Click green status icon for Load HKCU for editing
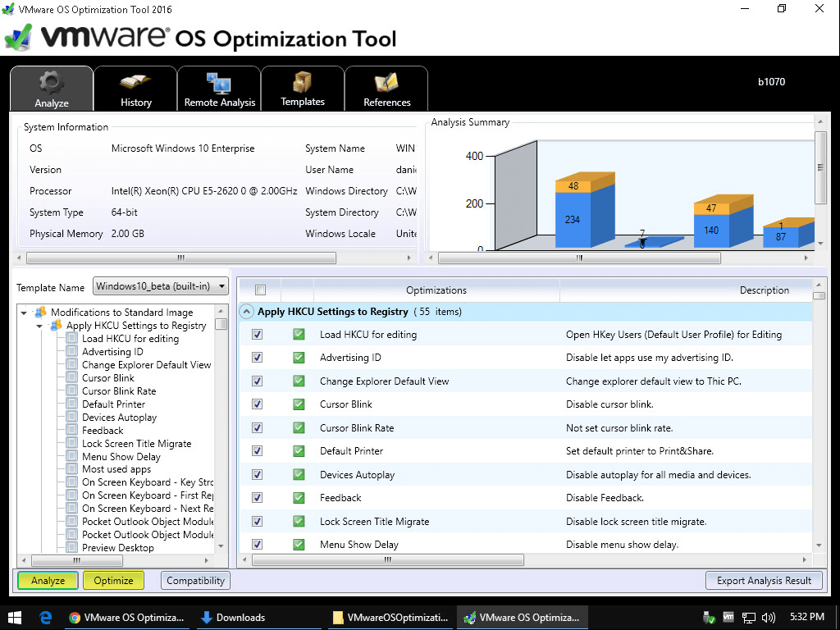The height and width of the screenshot is (630, 840). tap(299, 335)
